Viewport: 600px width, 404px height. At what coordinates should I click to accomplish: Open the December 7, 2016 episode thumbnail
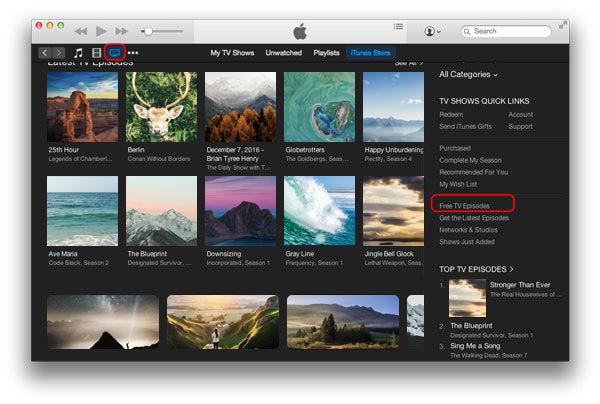[240, 107]
